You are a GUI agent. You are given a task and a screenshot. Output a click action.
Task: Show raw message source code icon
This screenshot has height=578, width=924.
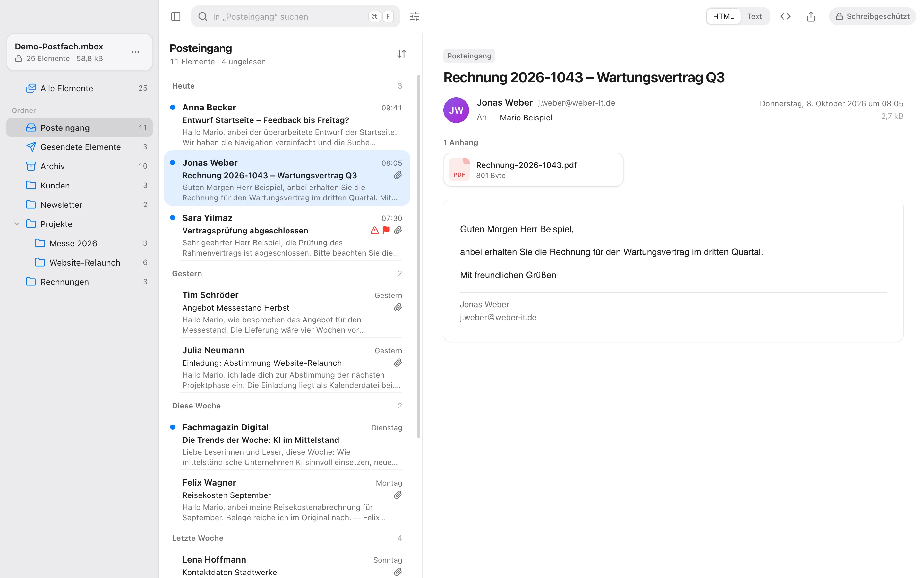[785, 16]
